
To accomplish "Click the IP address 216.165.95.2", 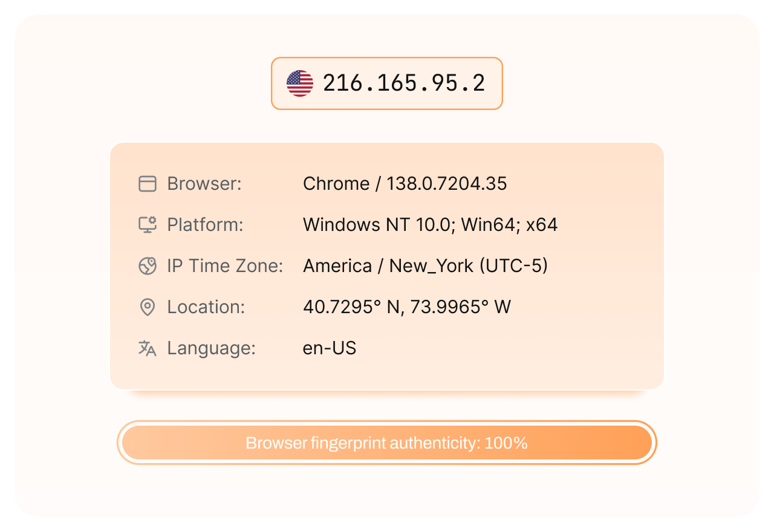I will [x=404, y=83].
